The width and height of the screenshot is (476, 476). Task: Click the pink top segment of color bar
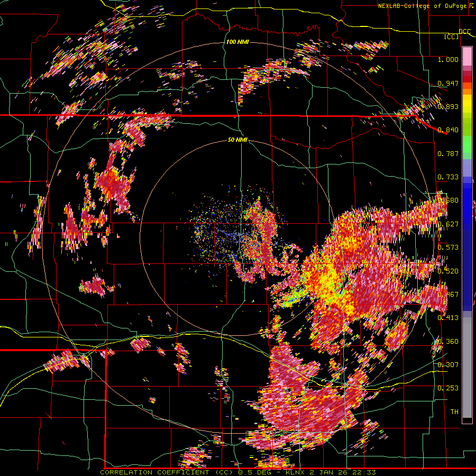pos(467,57)
